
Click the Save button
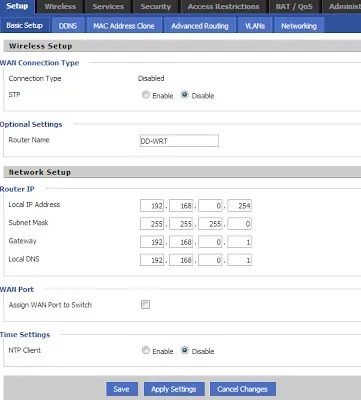click(x=122, y=389)
